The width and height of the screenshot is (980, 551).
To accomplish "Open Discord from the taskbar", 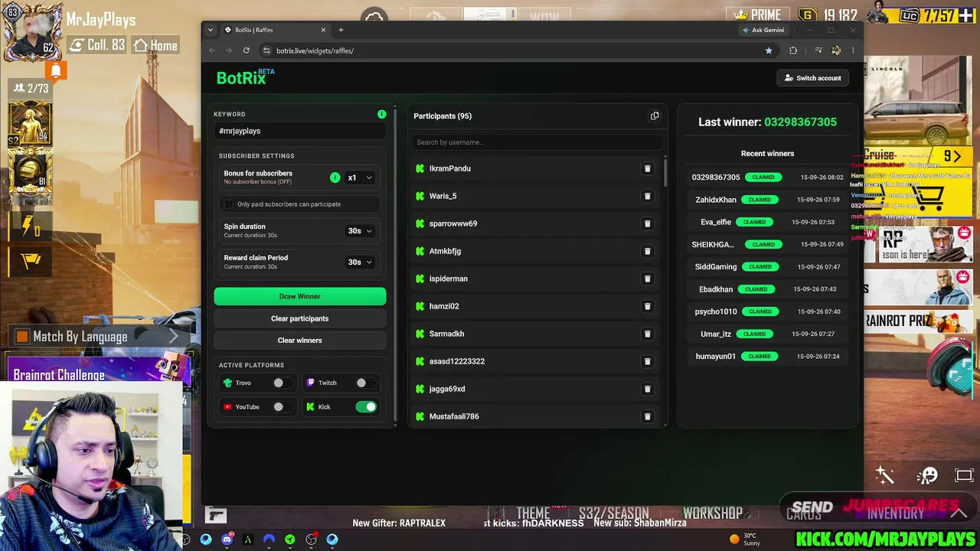I will coord(227,540).
